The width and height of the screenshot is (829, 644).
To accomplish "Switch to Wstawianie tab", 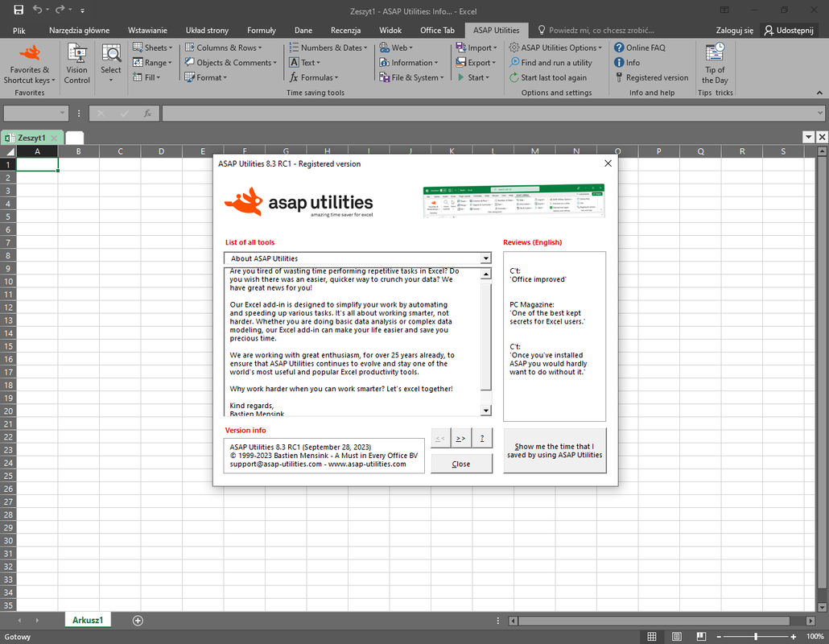I will coord(147,30).
